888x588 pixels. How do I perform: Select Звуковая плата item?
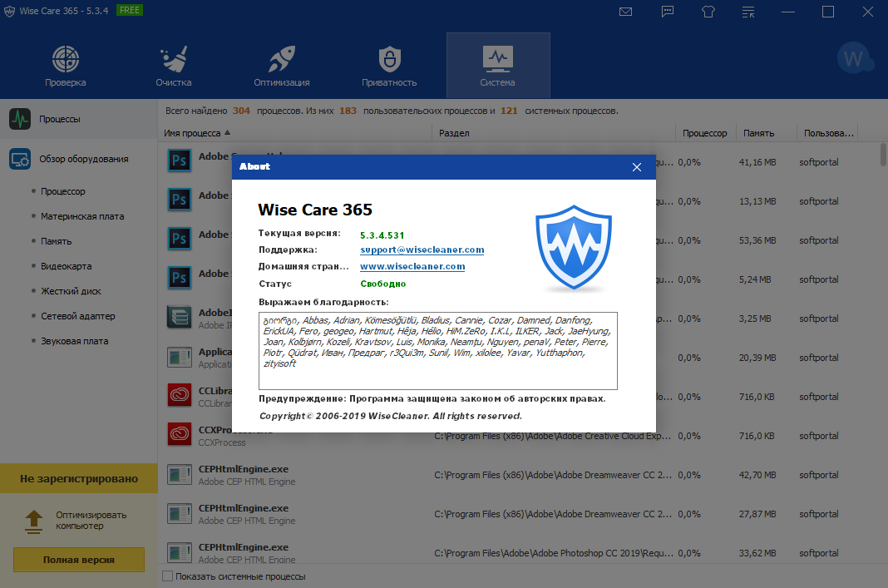coord(74,341)
